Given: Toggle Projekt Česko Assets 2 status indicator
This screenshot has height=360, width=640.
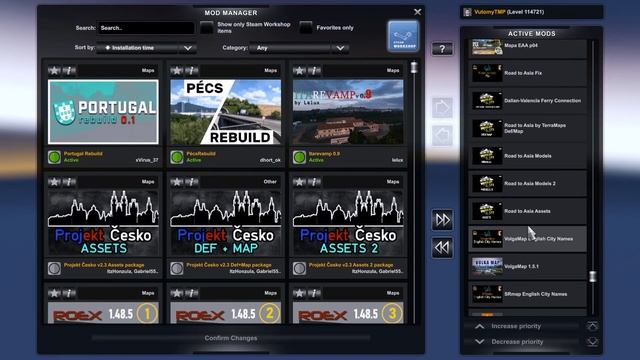Looking at the screenshot, I should click(299, 268).
